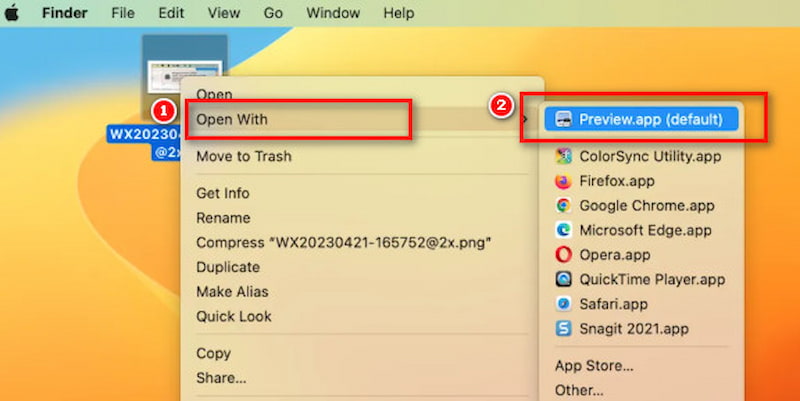Click the Firefox app icon
This screenshot has width=800, height=401.
pyautogui.click(x=563, y=181)
